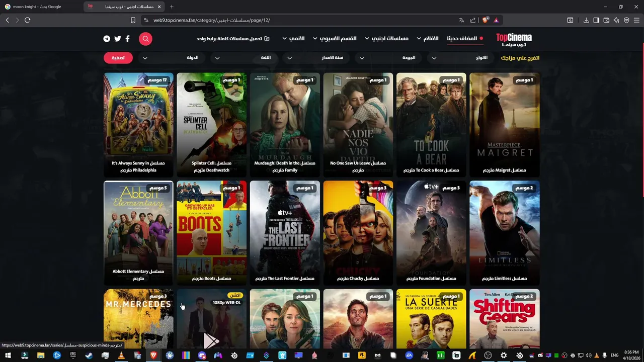Close the TopCinema tab
This screenshot has width=644, height=362.
click(x=159, y=7)
